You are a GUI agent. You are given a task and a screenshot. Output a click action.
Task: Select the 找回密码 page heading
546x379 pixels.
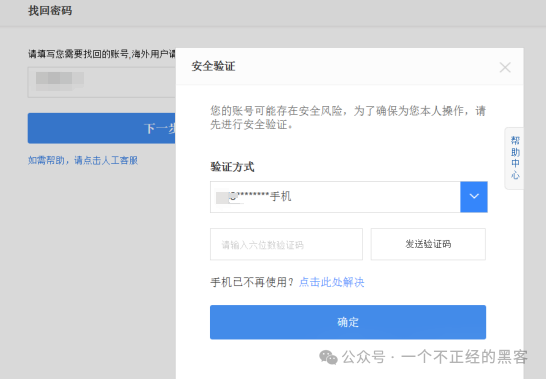tap(50, 11)
